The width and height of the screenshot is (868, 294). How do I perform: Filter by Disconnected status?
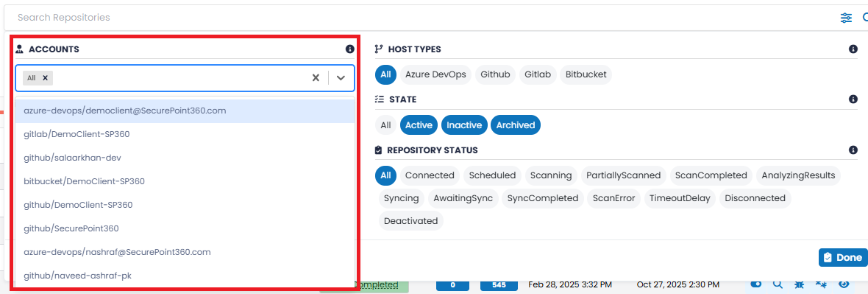pos(755,199)
